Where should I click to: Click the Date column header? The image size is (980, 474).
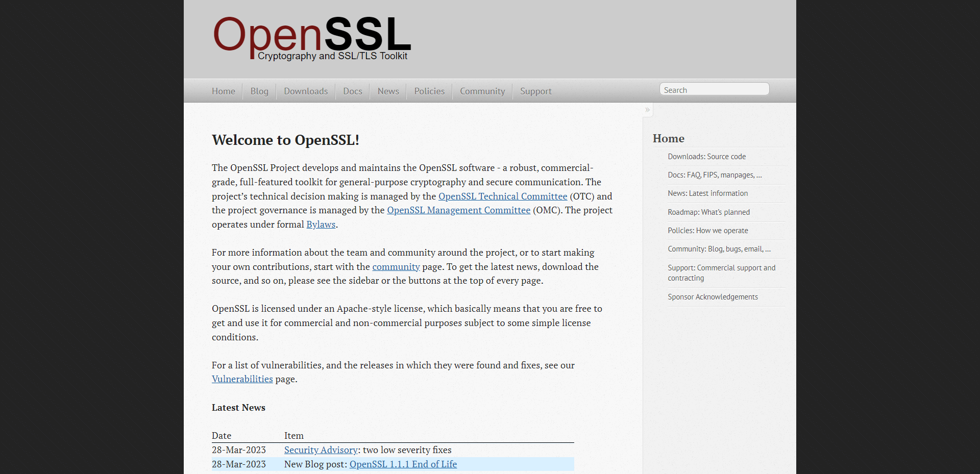[222, 436]
